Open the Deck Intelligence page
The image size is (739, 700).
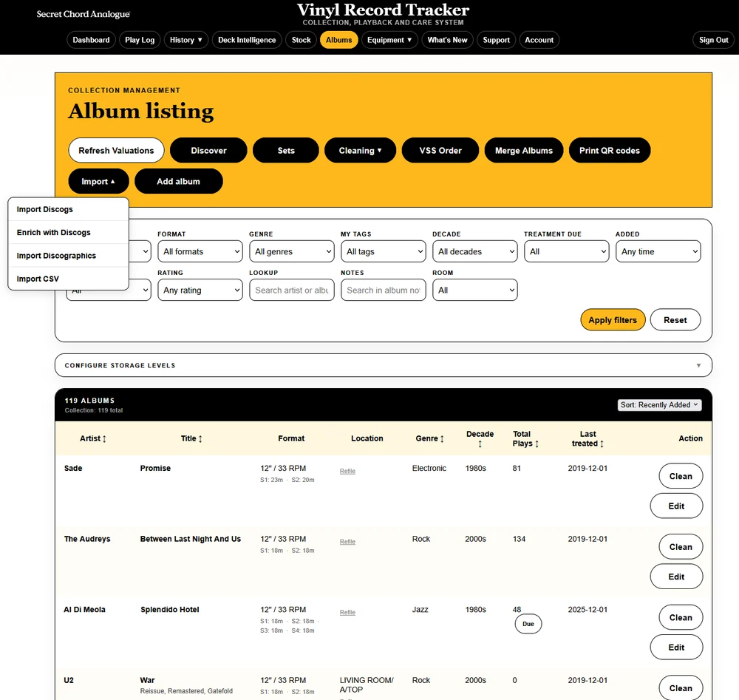pos(247,40)
